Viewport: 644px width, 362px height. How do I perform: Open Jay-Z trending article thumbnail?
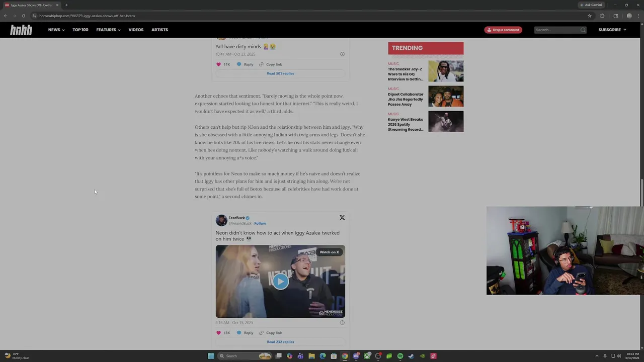(x=446, y=71)
